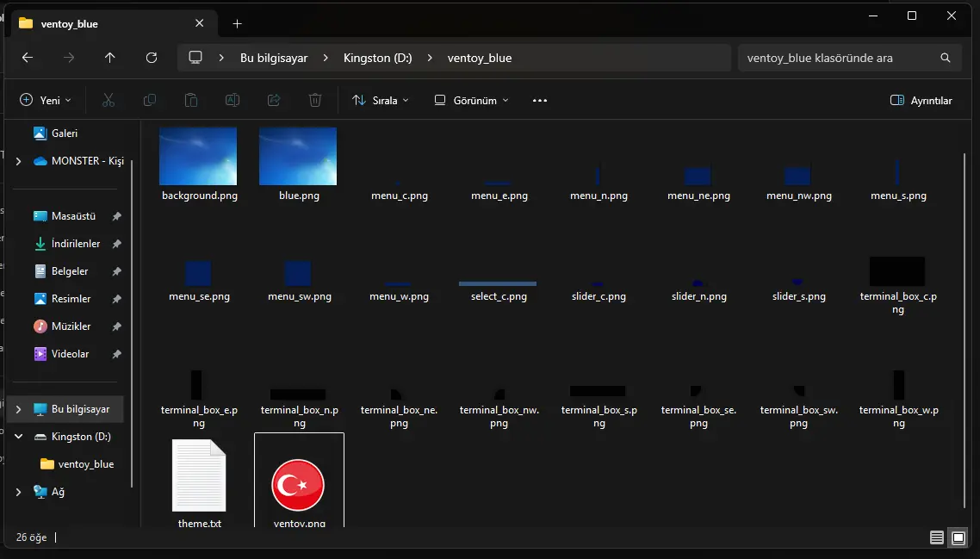The width and height of the screenshot is (980, 559).
Task: Select the menu_se.png file
Action: (x=199, y=280)
